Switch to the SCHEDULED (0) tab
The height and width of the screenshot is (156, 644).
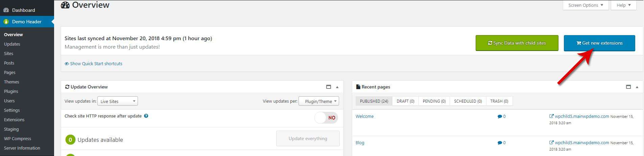[468, 101]
